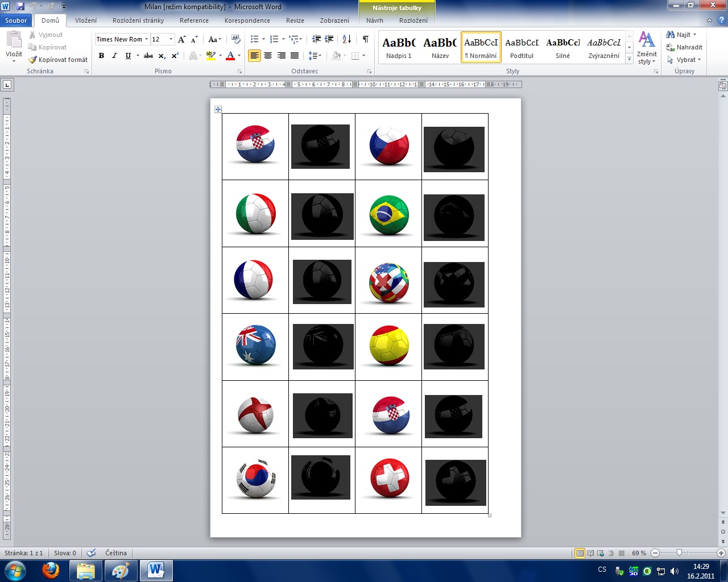Click the Vložit paste icon
Viewport: 728px width, 582px height.
pyautogui.click(x=14, y=40)
